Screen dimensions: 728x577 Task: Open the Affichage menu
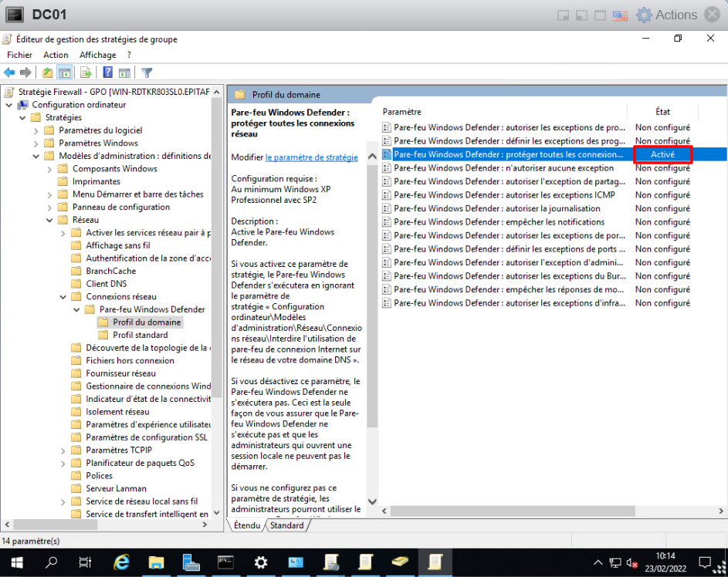pos(97,55)
